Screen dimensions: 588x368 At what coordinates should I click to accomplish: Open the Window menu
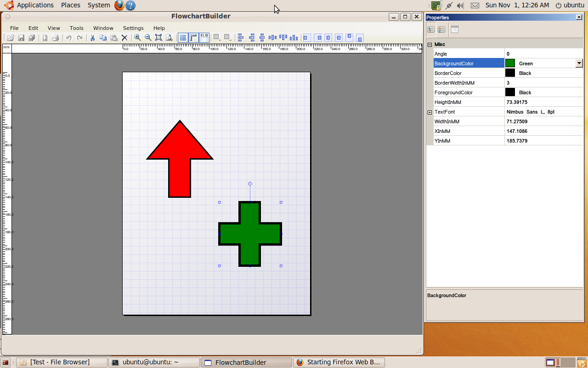click(x=103, y=28)
